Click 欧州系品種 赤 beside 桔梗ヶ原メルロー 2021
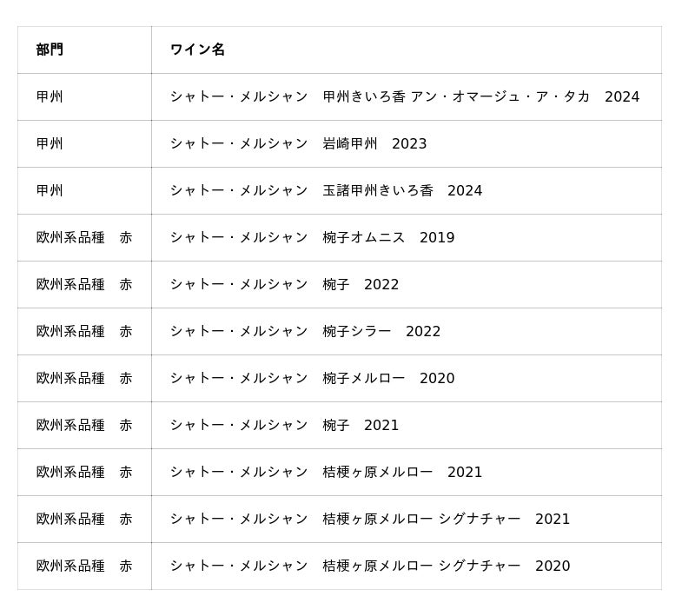The image size is (695, 616). [84, 472]
